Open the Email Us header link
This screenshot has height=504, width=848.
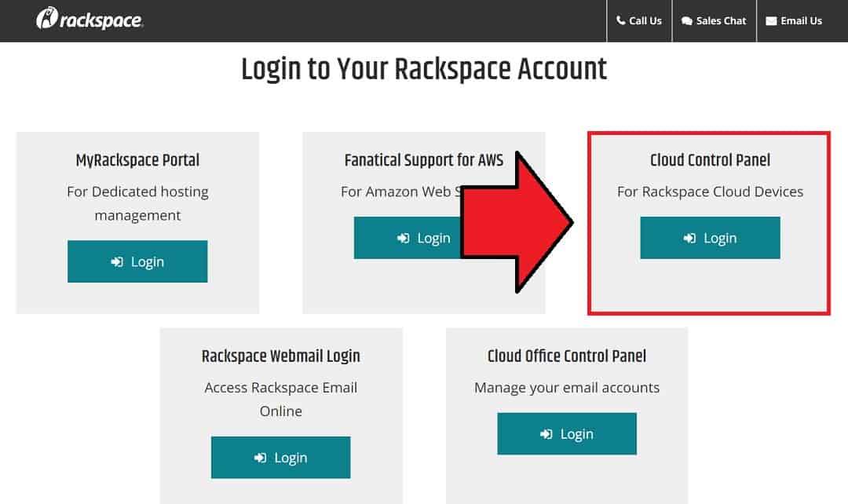point(794,21)
